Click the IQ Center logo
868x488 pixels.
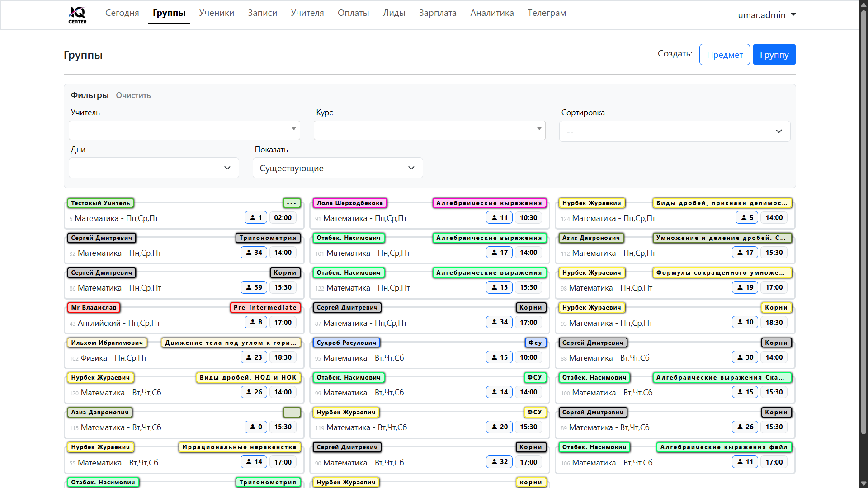(77, 14)
